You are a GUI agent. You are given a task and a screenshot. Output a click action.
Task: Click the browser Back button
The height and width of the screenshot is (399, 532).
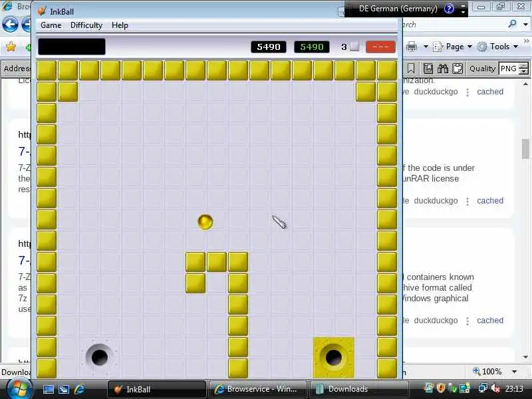[x=10, y=25]
